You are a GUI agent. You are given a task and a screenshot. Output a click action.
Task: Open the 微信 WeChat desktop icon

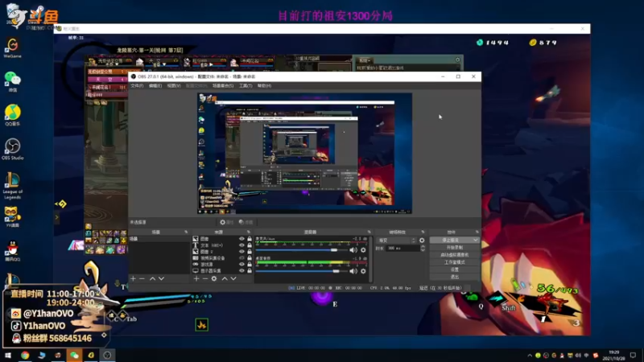tap(12, 82)
